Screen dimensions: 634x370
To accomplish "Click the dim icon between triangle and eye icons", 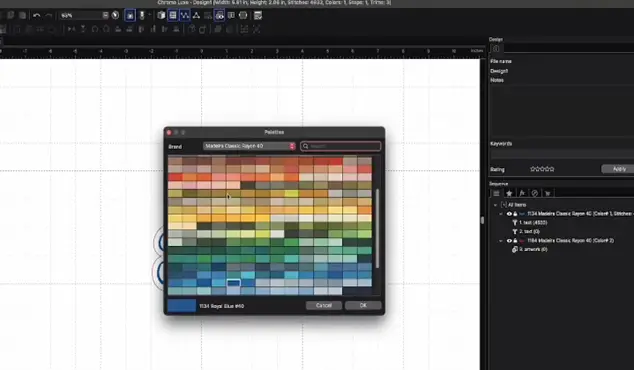I will 208,15.
